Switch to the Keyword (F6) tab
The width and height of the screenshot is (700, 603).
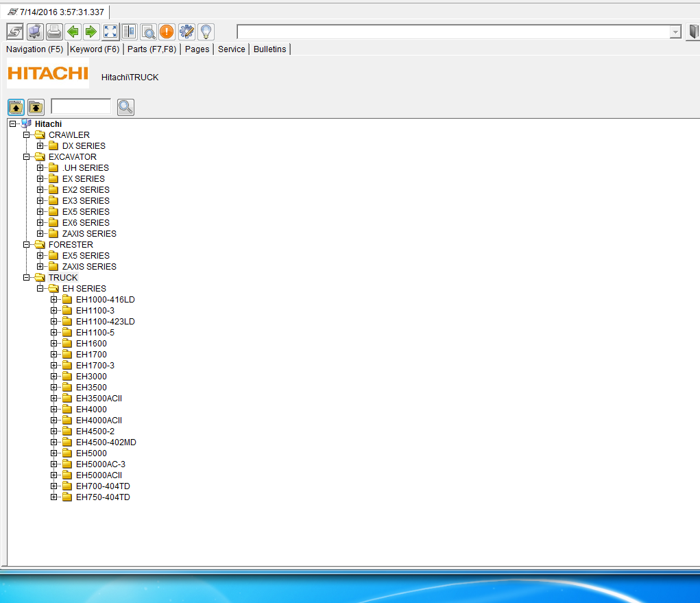point(95,49)
